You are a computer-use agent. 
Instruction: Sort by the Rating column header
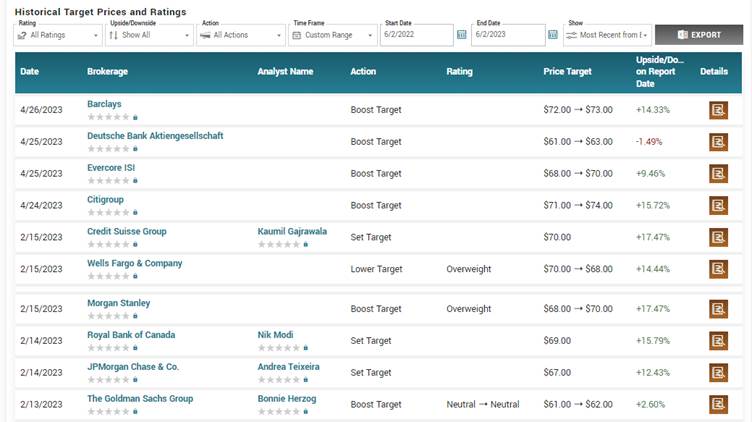[x=459, y=71]
